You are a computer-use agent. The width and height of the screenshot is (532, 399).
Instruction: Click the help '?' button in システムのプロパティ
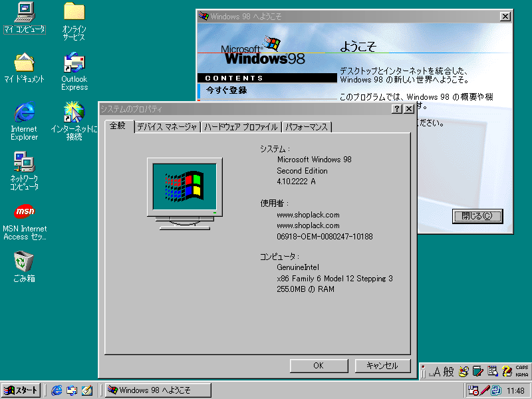point(396,109)
